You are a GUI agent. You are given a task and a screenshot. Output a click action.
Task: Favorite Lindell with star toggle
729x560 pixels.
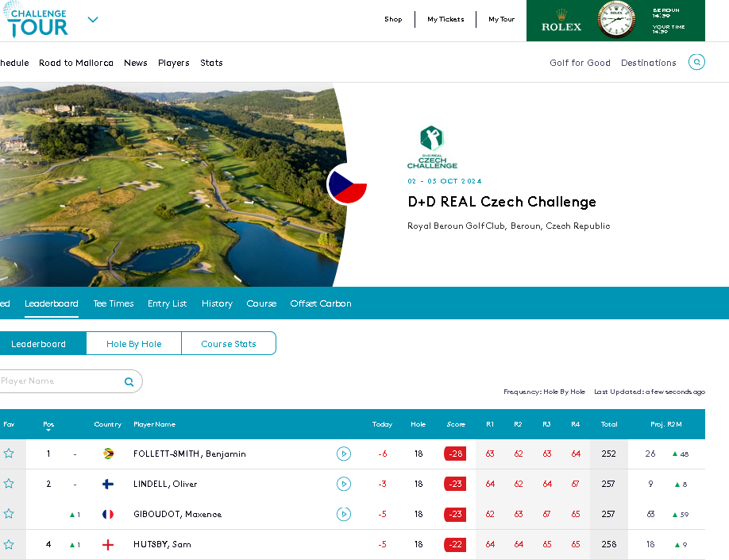pyautogui.click(x=9, y=484)
